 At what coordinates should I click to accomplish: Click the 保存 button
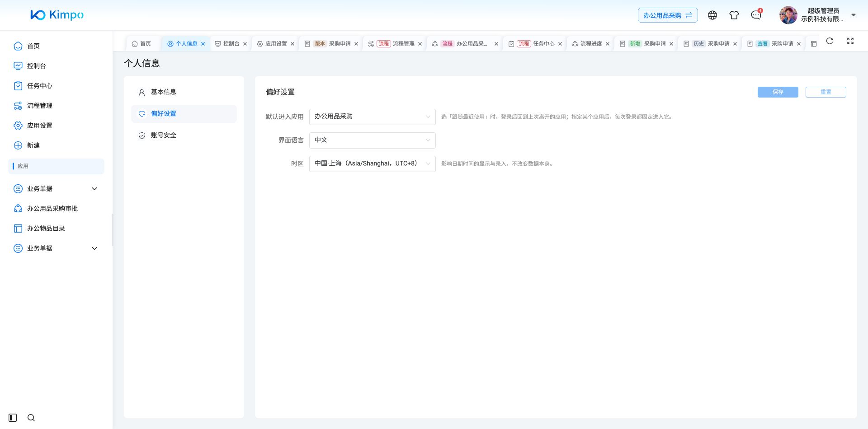click(778, 92)
